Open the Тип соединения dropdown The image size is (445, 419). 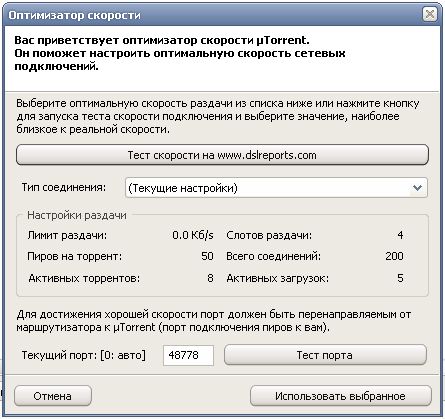(x=276, y=188)
